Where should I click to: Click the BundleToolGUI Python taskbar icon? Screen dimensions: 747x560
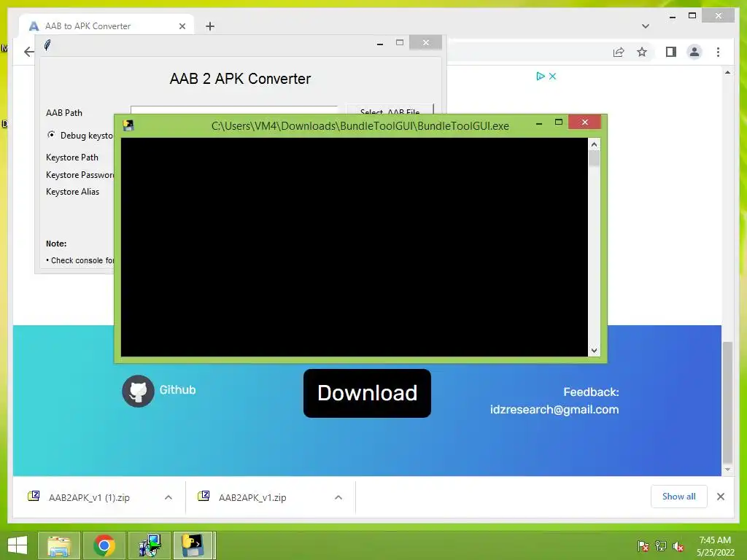pos(194,545)
